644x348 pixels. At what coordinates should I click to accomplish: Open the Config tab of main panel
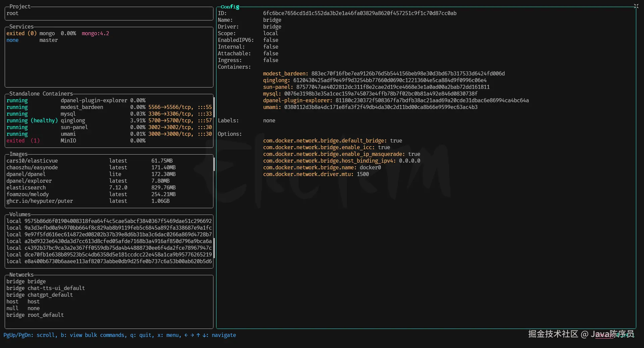(x=230, y=7)
